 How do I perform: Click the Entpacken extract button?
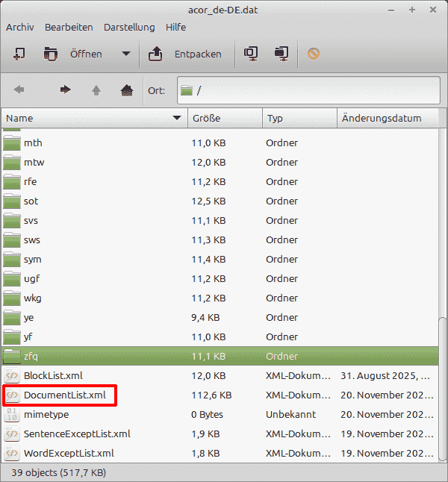pyautogui.click(x=185, y=54)
